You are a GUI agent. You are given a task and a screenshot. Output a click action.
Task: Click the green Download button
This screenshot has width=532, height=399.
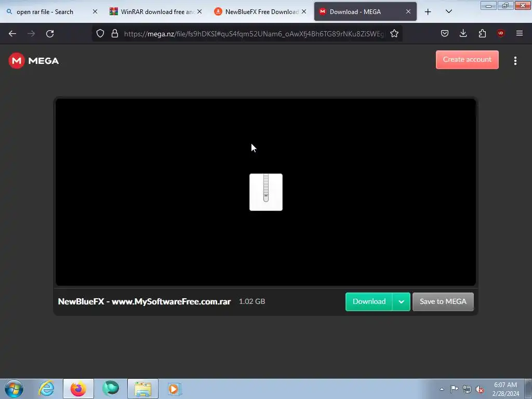click(369, 302)
